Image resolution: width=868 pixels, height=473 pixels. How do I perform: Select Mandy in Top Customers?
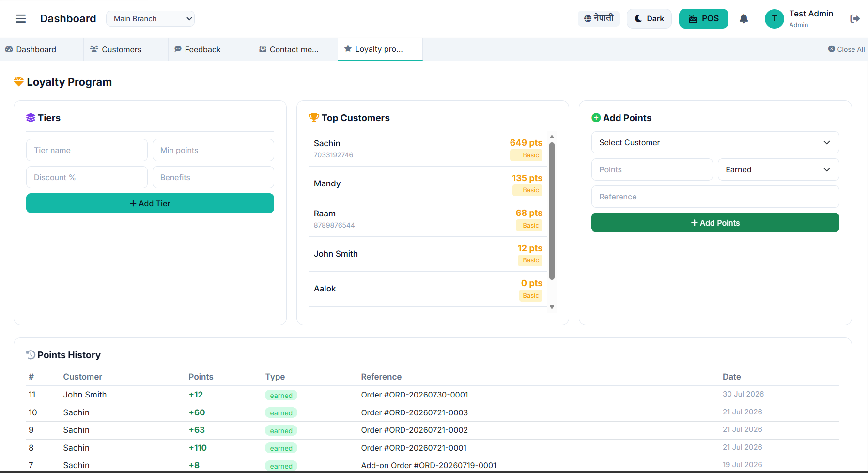click(428, 184)
